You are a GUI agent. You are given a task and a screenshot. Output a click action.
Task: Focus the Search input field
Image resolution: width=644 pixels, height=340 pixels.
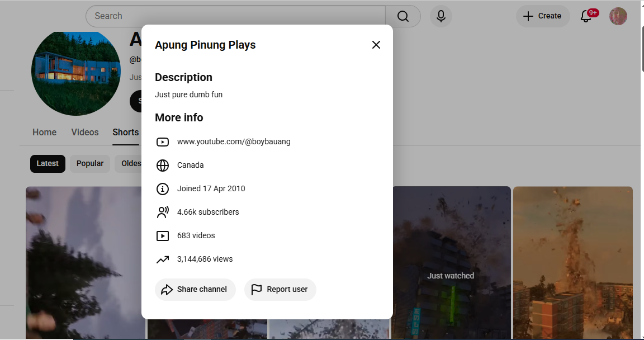(x=235, y=16)
